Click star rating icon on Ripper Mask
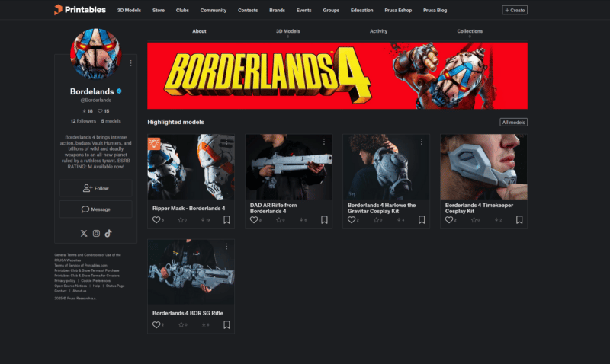 (x=181, y=220)
